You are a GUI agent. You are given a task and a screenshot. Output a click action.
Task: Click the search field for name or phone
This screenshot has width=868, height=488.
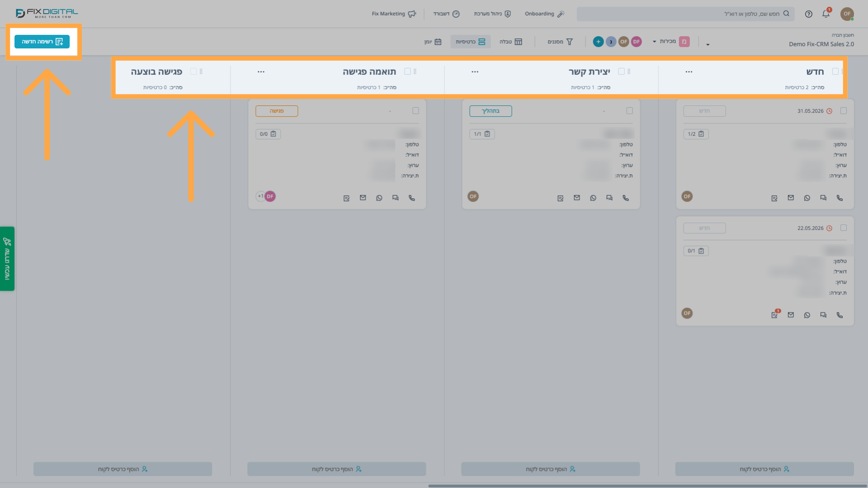(x=685, y=14)
